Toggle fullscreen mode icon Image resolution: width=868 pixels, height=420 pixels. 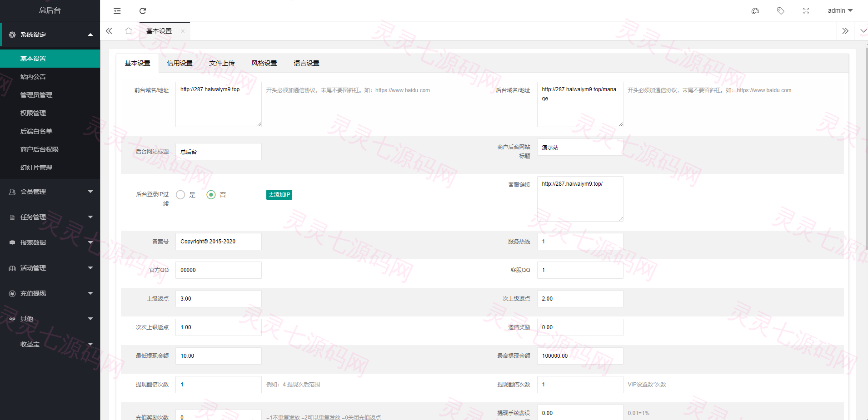coord(806,11)
